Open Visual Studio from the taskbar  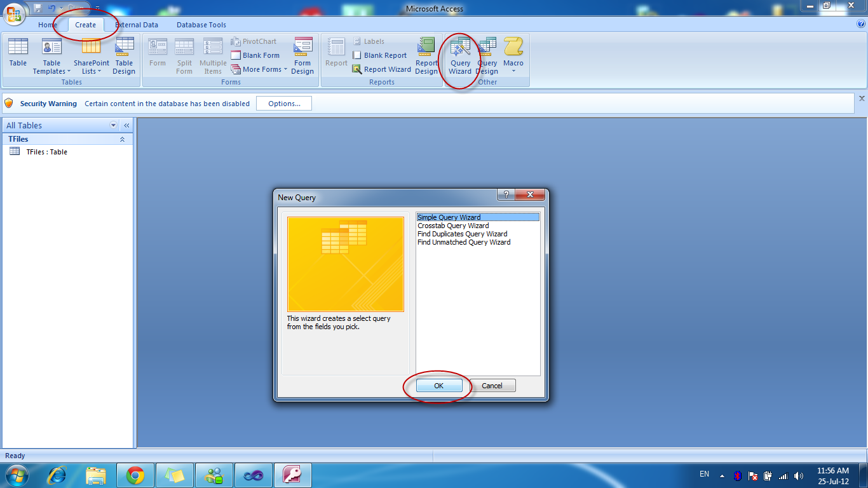click(x=253, y=475)
